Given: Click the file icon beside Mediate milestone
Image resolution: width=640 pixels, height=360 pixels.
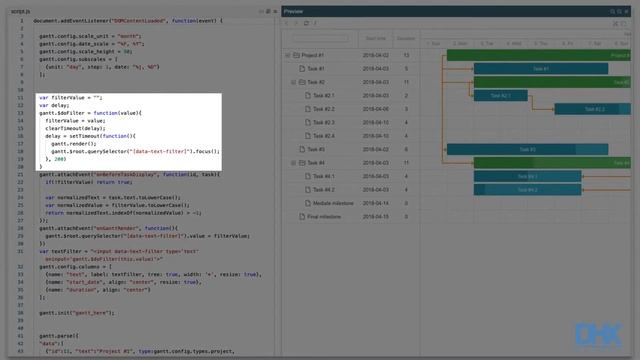Looking at the screenshot, I should (x=308, y=203).
